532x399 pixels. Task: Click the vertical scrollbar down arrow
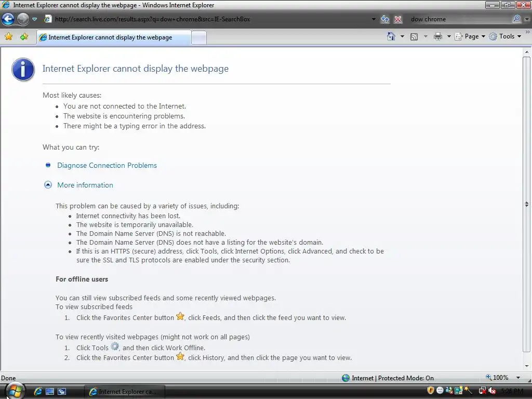point(527,366)
